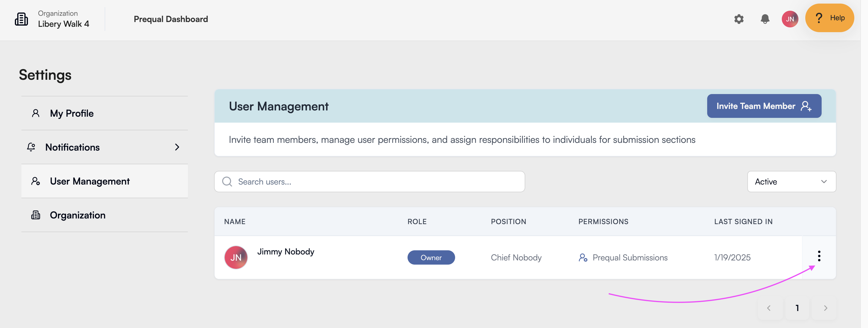Click Prequal Submissions permission text

click(630, 257)
